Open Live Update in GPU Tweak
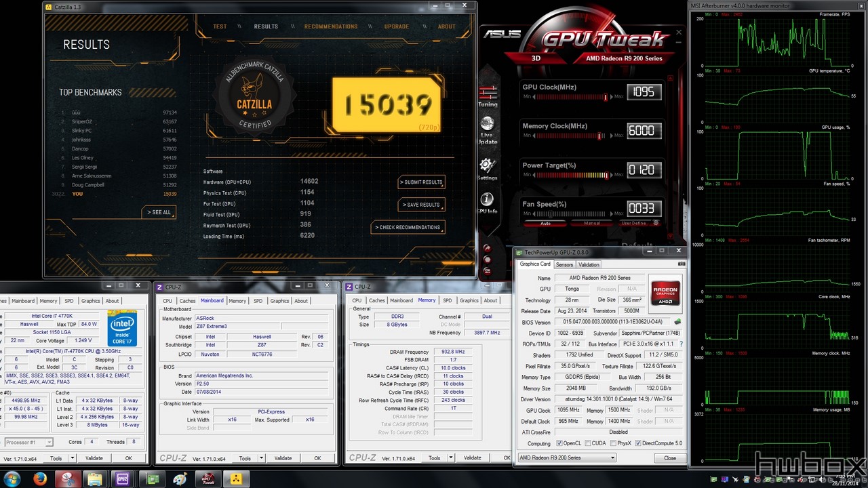This screenshot has height=488, width=868. (x=488, y=130)
